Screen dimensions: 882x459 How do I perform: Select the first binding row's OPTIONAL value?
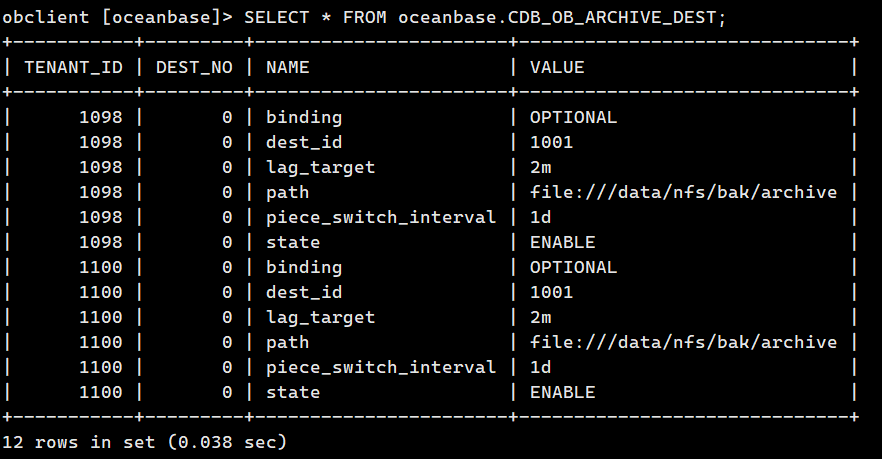click(573, 117)
